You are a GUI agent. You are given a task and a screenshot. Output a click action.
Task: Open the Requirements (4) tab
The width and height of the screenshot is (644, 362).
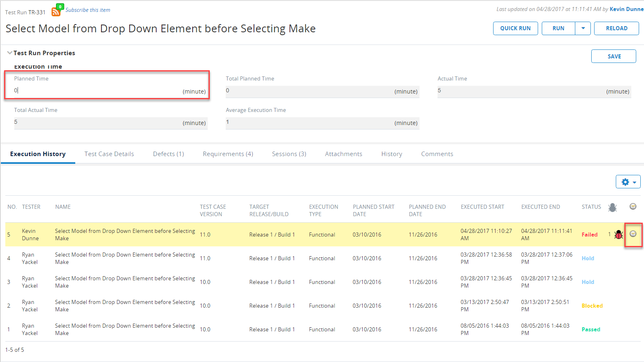pos(228,154)
